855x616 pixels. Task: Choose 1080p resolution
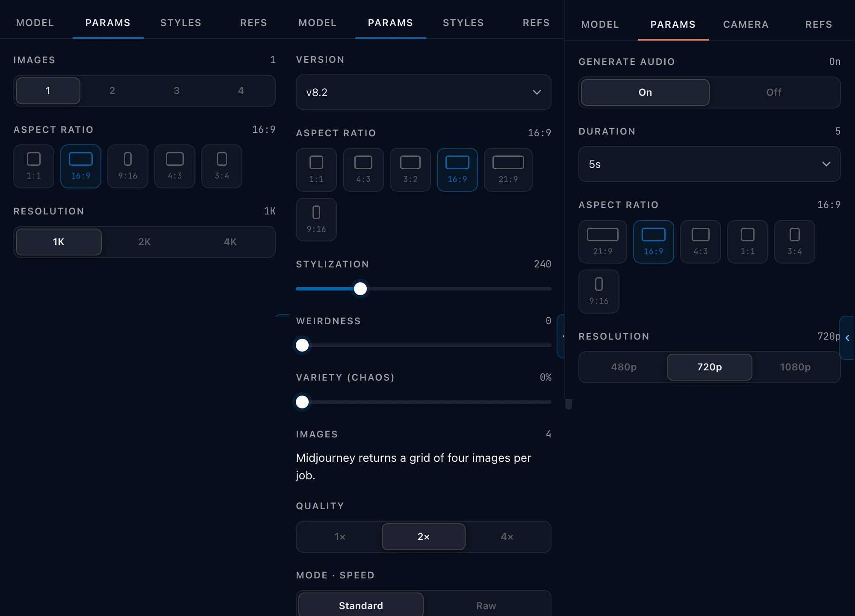(795, 367)
